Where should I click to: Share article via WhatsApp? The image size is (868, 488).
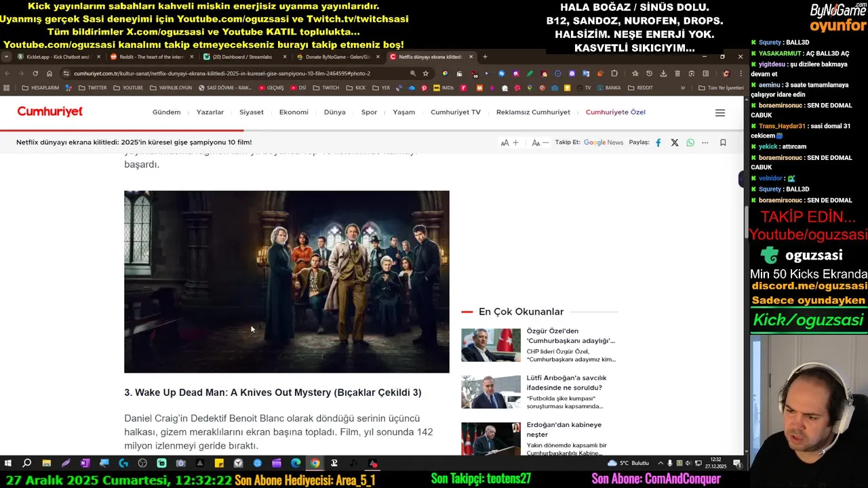point(690,142)
